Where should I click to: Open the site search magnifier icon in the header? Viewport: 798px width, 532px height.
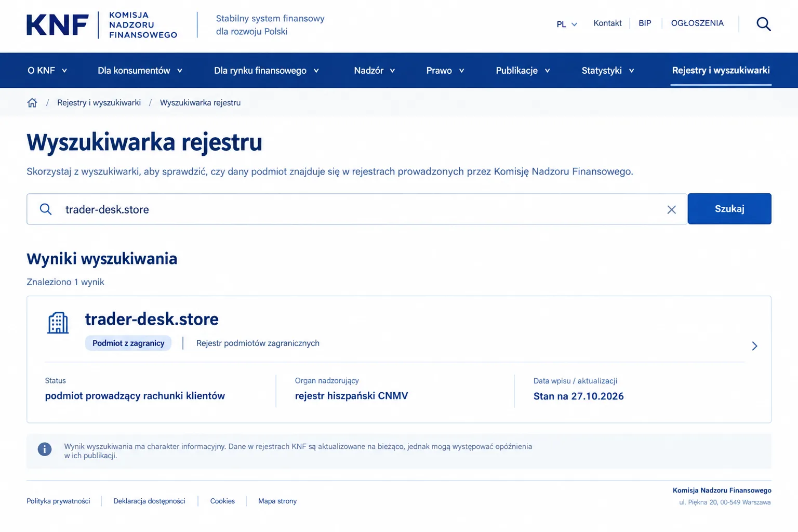pyautogui.click(x=763, y=24)
